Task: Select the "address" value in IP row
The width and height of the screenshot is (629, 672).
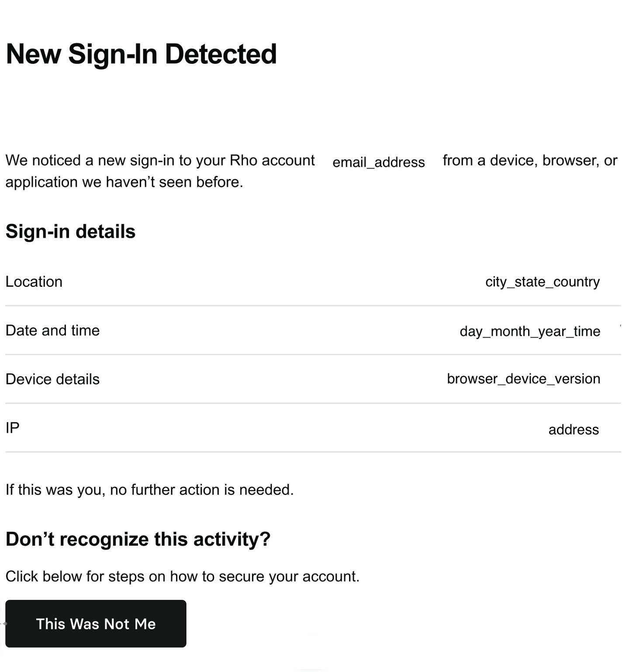Action: (x=573, y=430)
